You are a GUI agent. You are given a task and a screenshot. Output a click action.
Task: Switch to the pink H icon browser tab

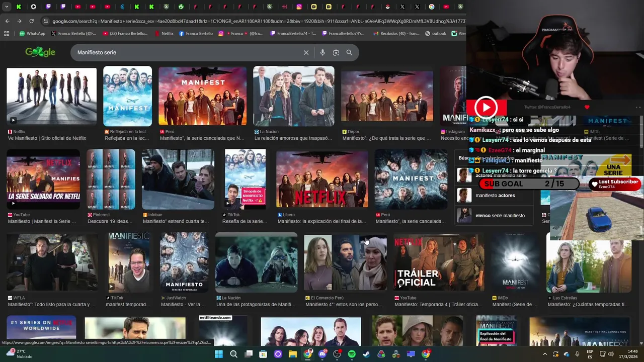coord(284,7)
